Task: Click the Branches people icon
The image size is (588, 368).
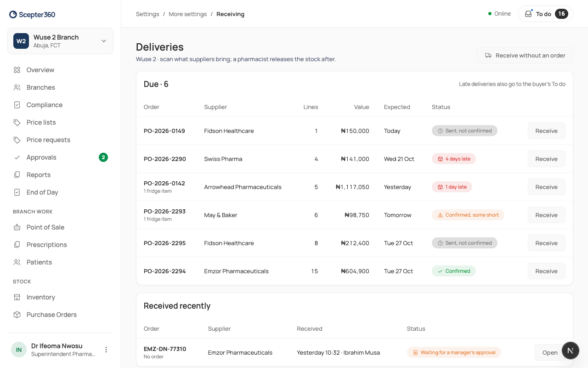Action: point(17,87)
